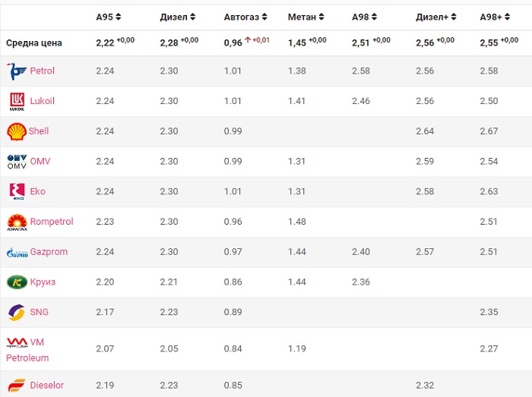Click Shell Дизел+ price 2.64
Screen dimensions: 532x397
pos(425,131)
